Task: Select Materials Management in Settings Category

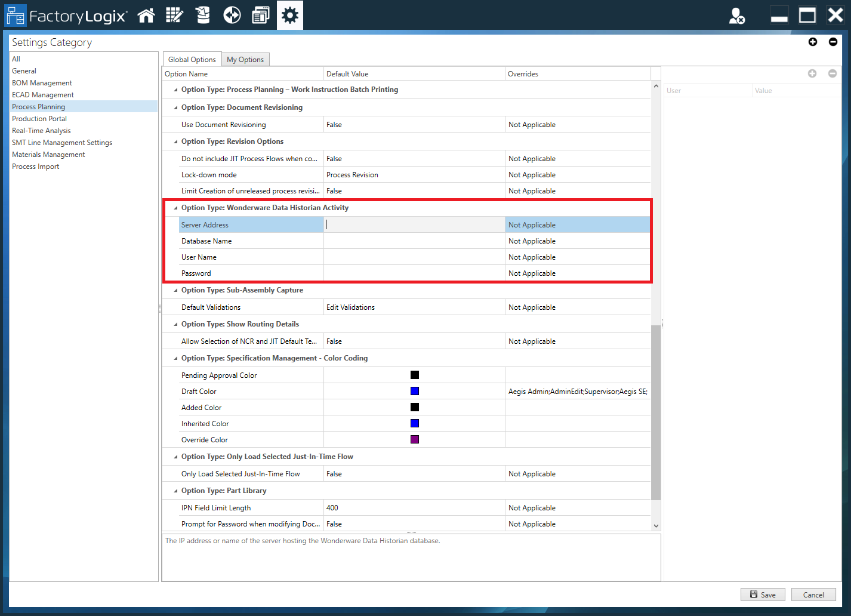Action: click(48, 155)
